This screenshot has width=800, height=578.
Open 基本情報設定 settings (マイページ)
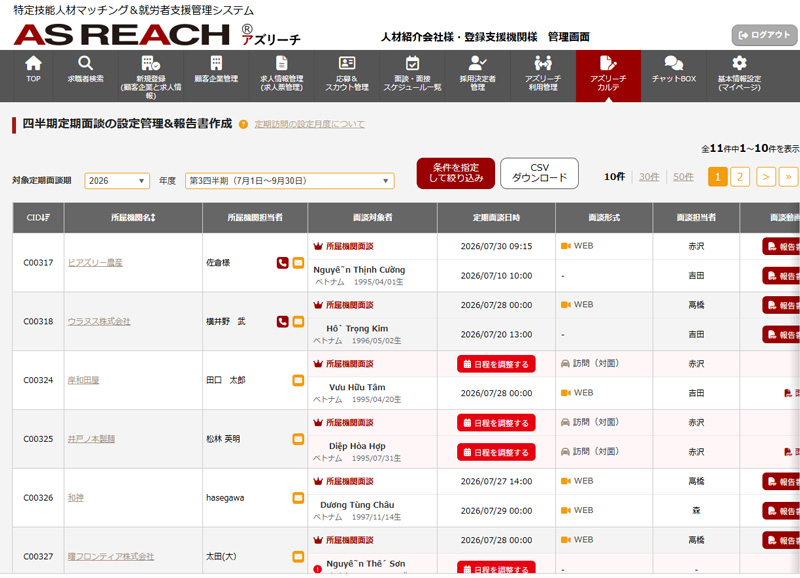click(x=739, y=76)
